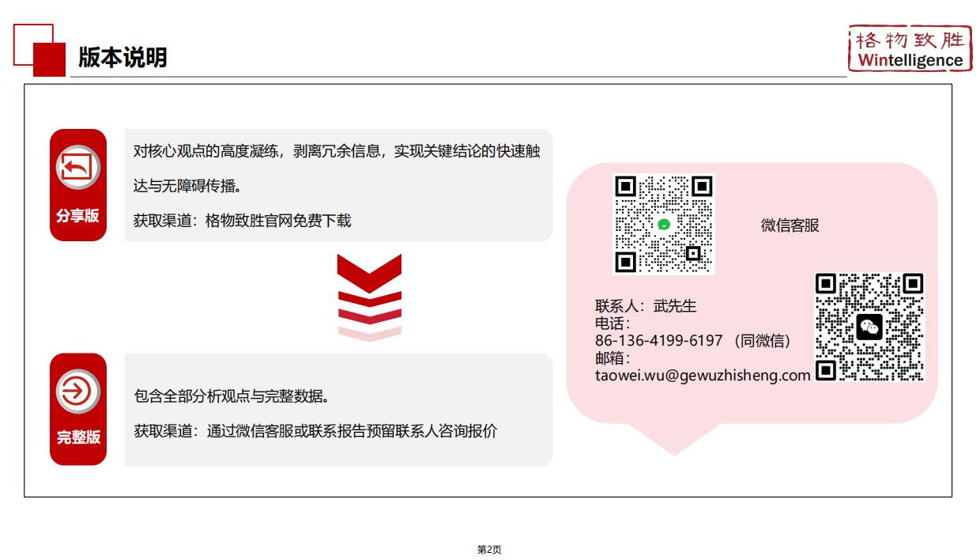
Task: Click the phone number 86-136-4199-6197
Action: [x=659, y=341]
